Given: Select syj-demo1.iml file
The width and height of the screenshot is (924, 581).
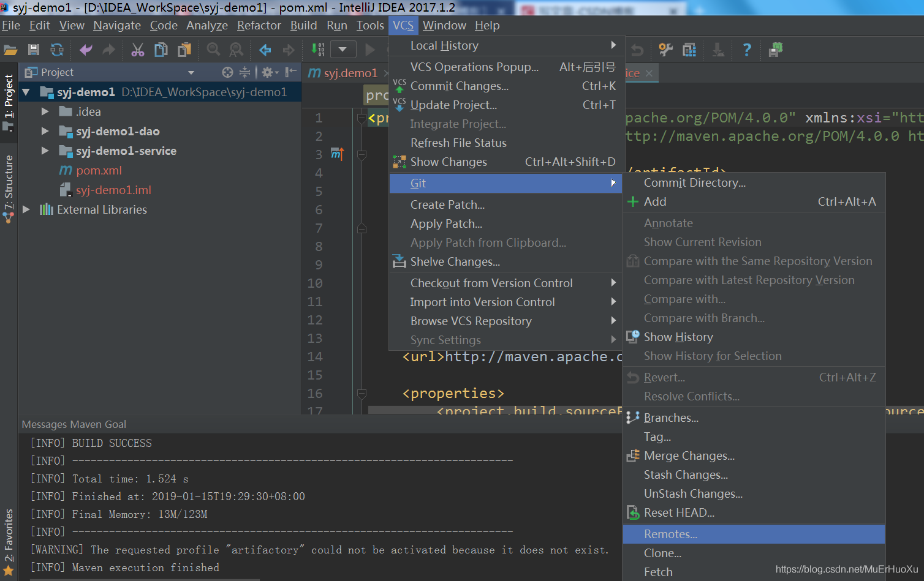Looking at the screenshot, I should 113,190.
